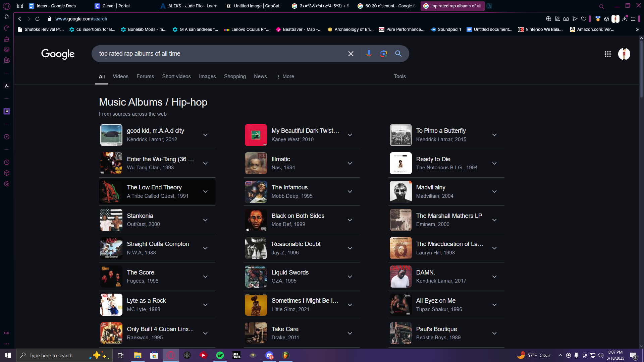
Task: Click the volume speaker tray icon
Action: [601, 355]
